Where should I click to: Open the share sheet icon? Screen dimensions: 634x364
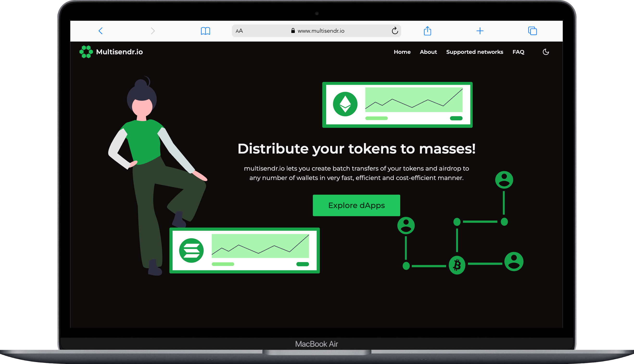tap(427, 31)
